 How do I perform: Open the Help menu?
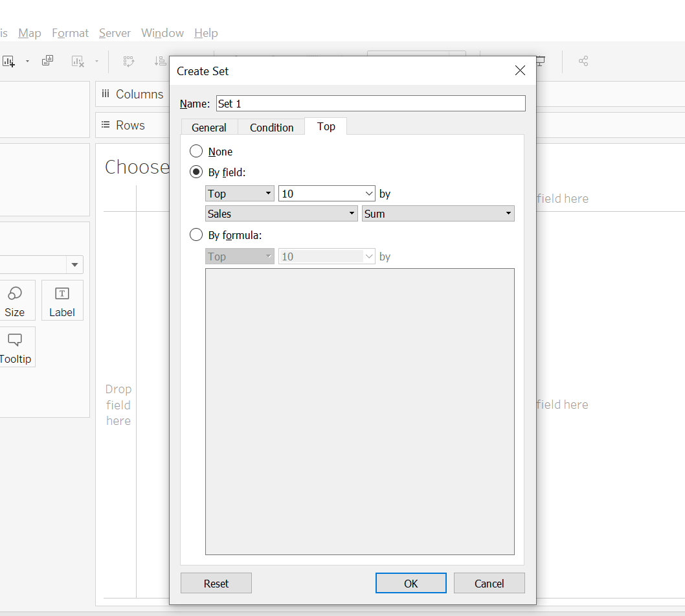206,33
